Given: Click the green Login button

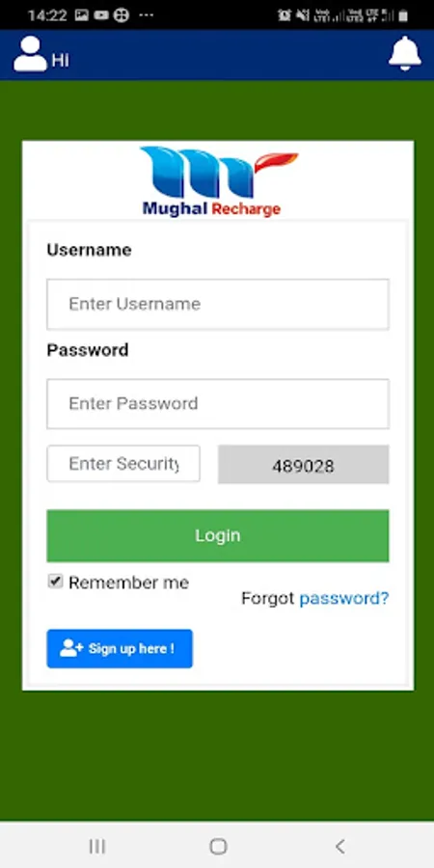Looking at the screenshot, I should click(x=218, y=536).
